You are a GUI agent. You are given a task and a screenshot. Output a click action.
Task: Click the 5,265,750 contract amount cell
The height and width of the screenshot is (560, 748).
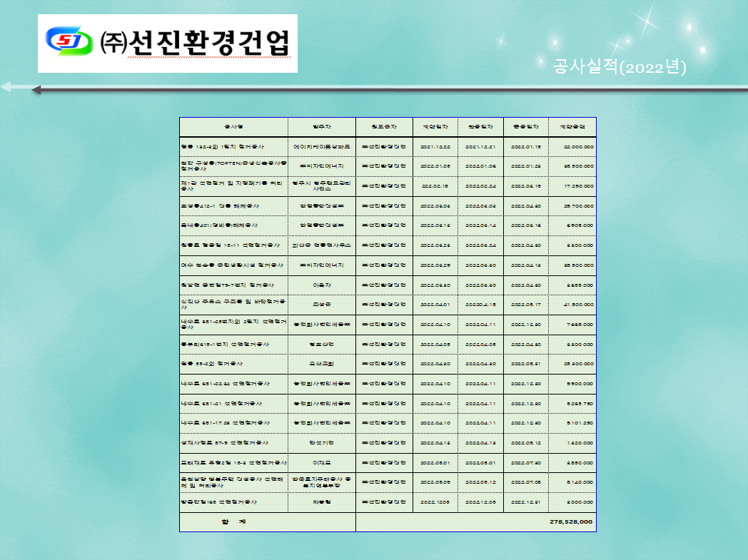pos(572,403)
